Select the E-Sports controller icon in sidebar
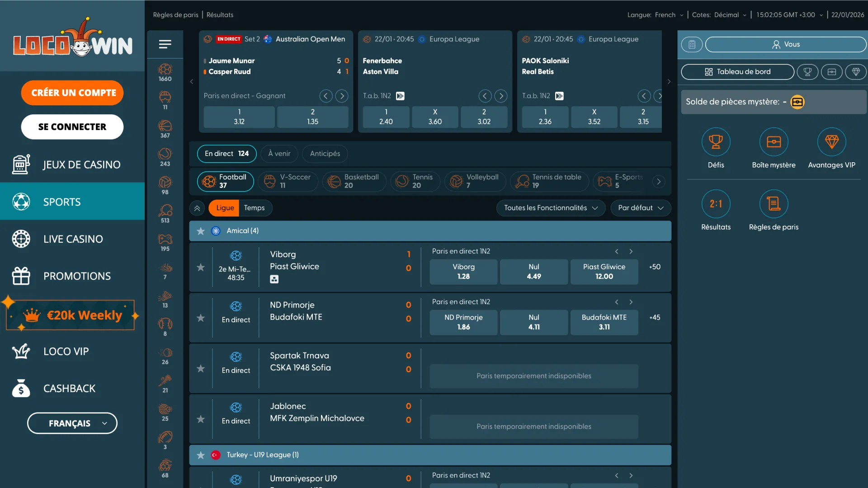Image resolution: width=868 pixels, height=488 pixels. (165, 239)
